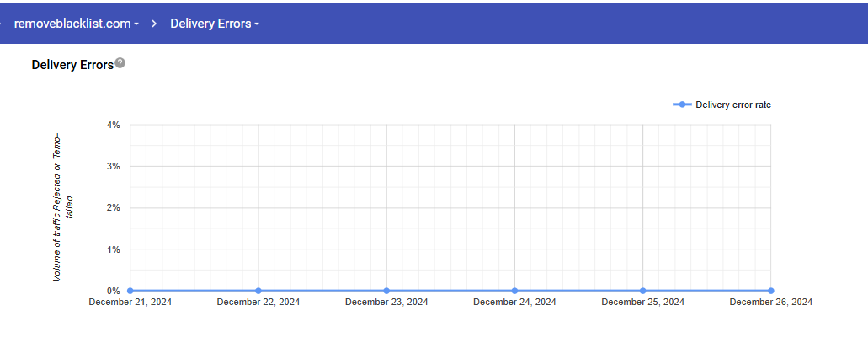The height and width of the screenshot is (343, 868).
Task: Click the December 23, 2024 data point
Action: click(386, 290)
